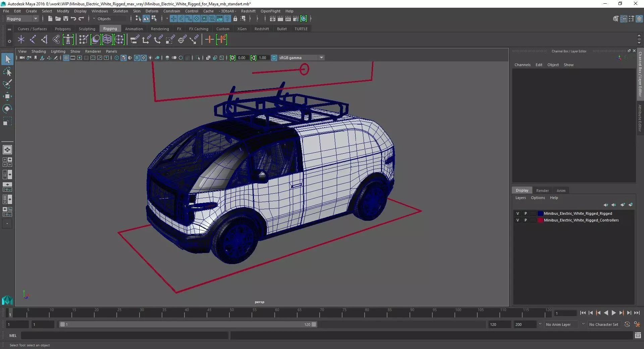
Task: Open the shelf options menu icon
Action: coord(9,41)
